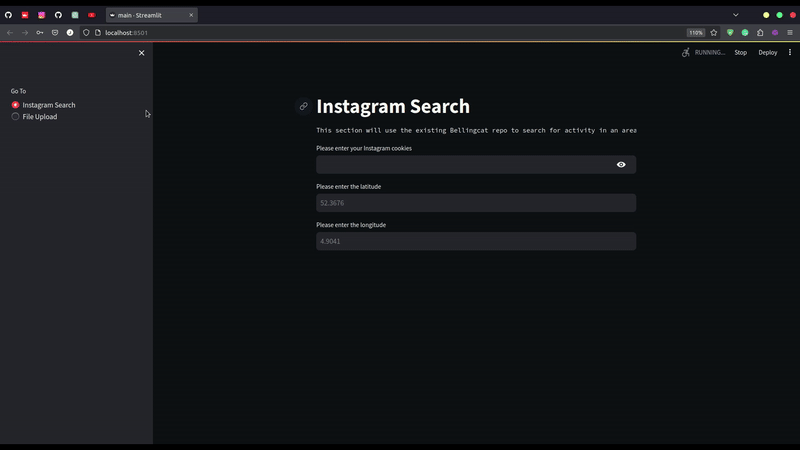Open the green shield extension icon
Viewport: 800px width, 450px height.
pos(730,33)
